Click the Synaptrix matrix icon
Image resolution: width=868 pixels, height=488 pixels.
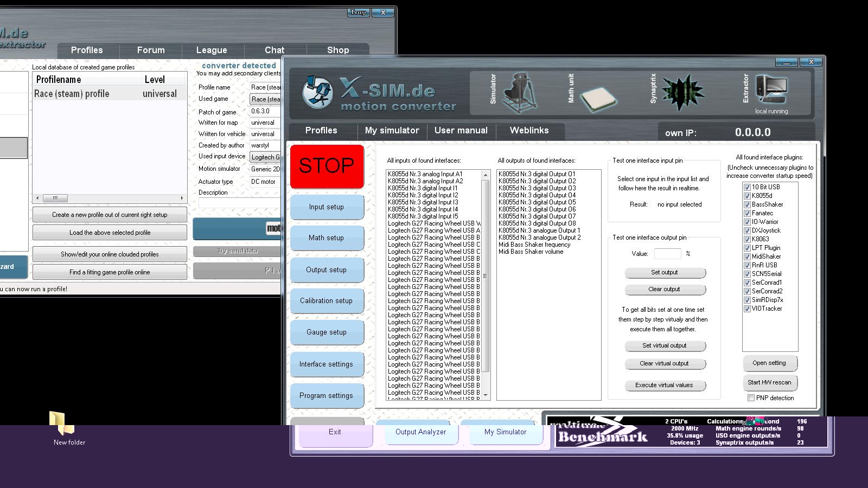pos(682,92)
